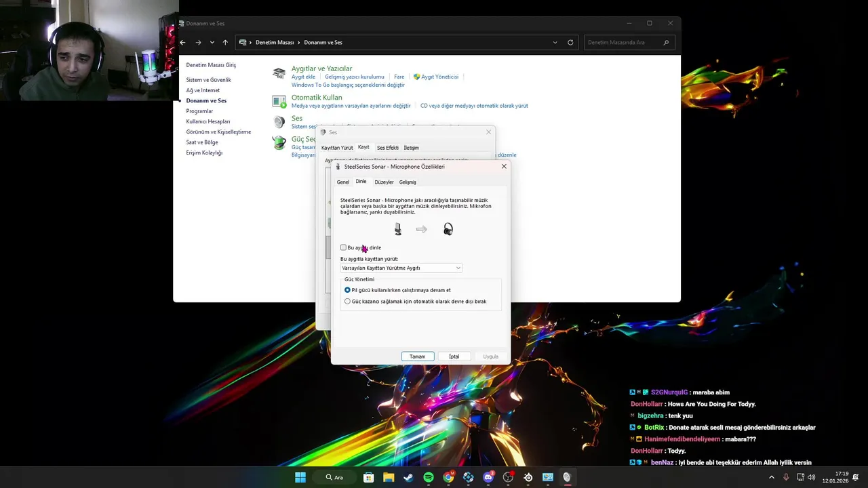Open 'Aygıt Yöneticisi' link
This screenshot has width=868, height=488.
pyautogui.click(x=440, y=77)
